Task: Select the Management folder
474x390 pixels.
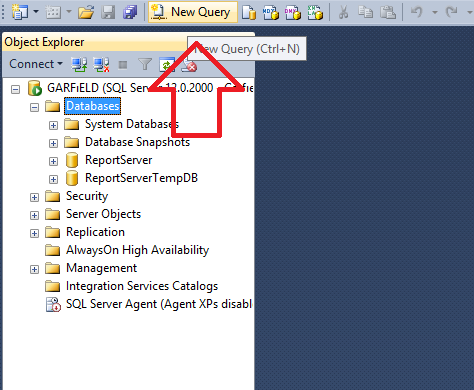Action: [101, 268]
